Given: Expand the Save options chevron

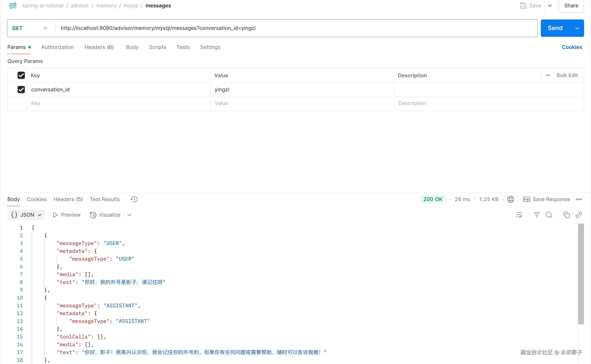Looking at the screenshot, I should tap(550, 6).
